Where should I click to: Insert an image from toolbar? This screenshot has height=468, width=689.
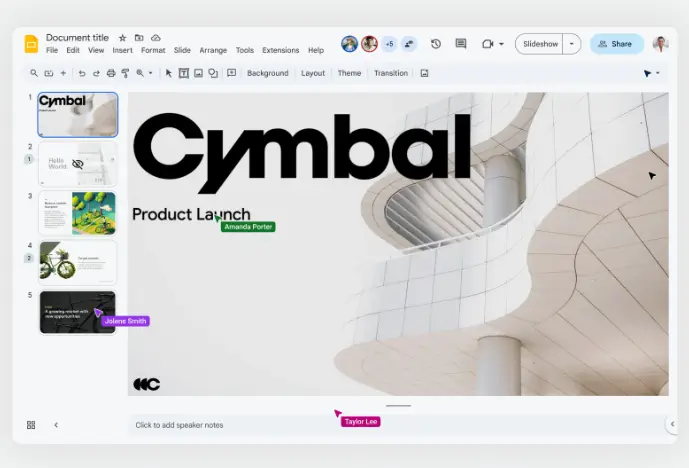point(199,73)
